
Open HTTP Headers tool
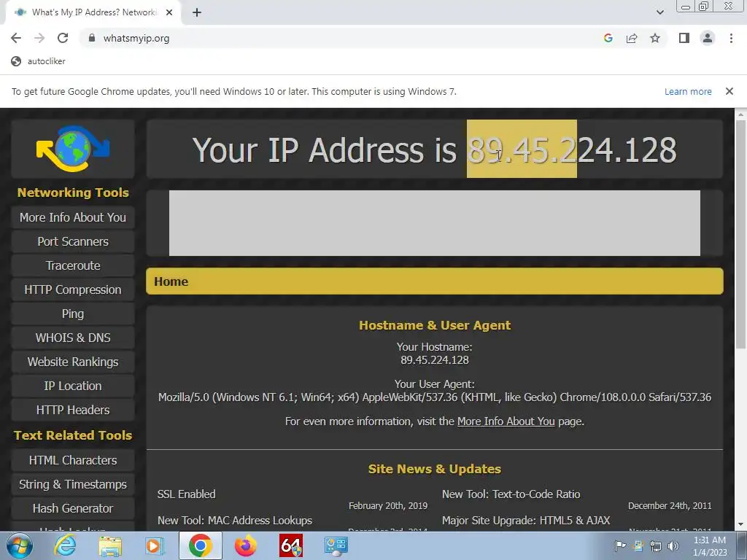click(73, 410)
